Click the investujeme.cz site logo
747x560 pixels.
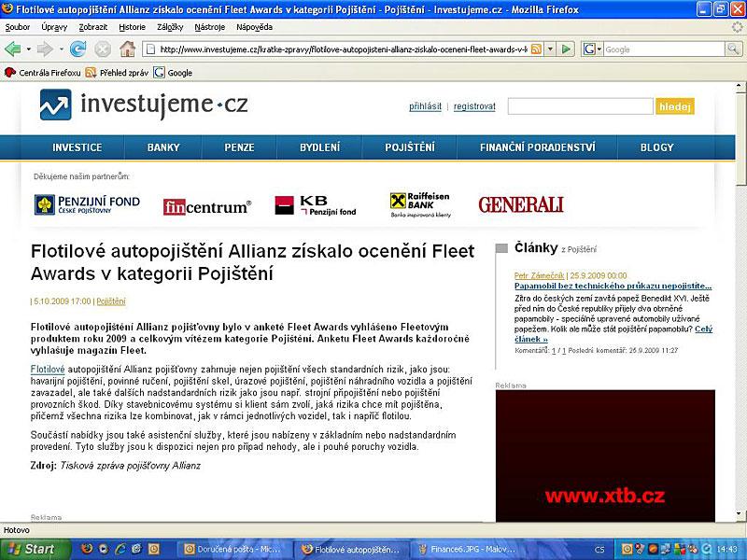[x=144, y=105]
